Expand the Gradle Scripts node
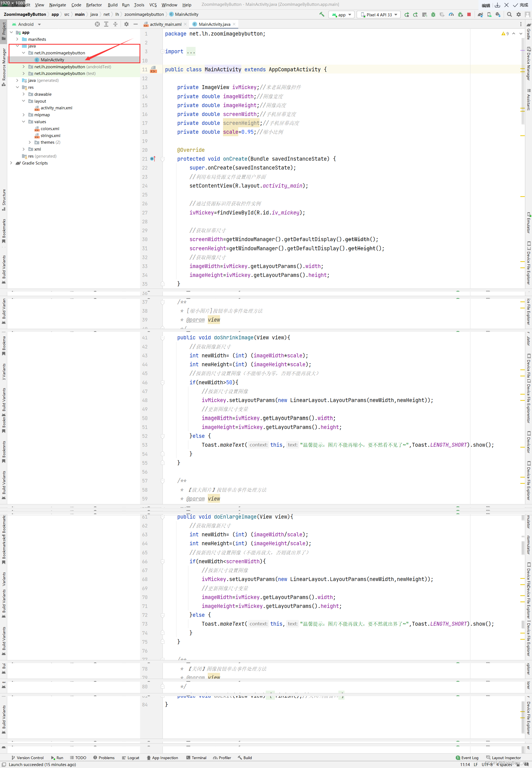Viewport: 532px width, 768px height. (x=11, y=163)
